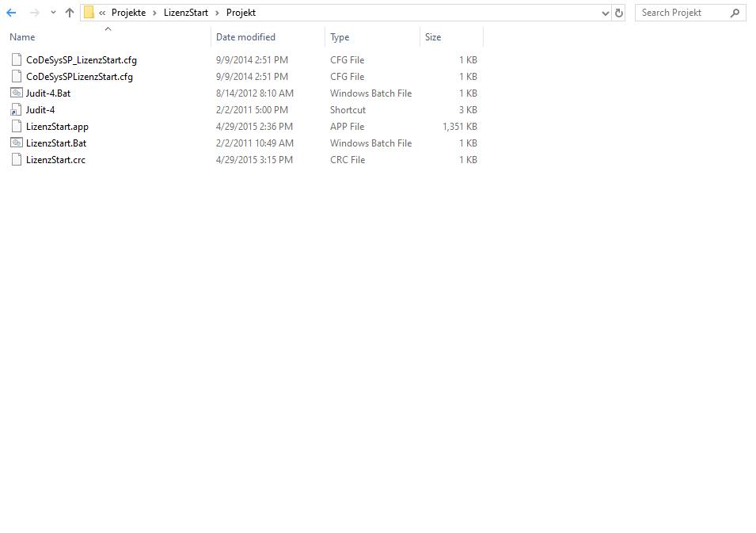Click the Judit-4.Bat batch file icon
756x533 pixels.
pos(17,93)
